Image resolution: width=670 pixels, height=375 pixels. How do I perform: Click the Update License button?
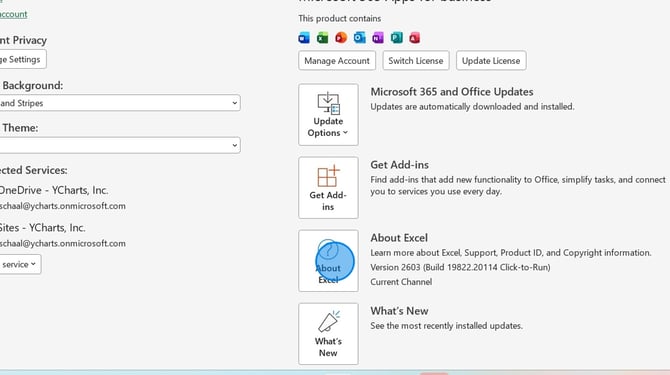(491, 61)
